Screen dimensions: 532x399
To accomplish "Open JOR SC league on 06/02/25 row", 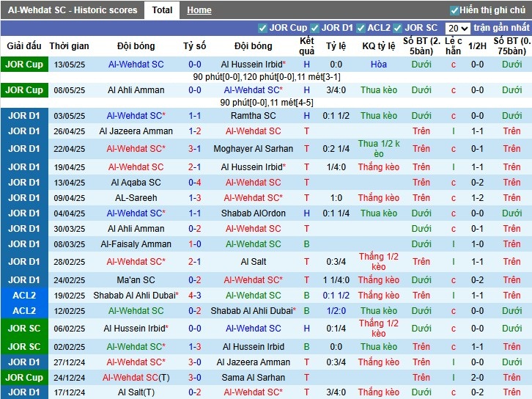I will click(24, 329).
